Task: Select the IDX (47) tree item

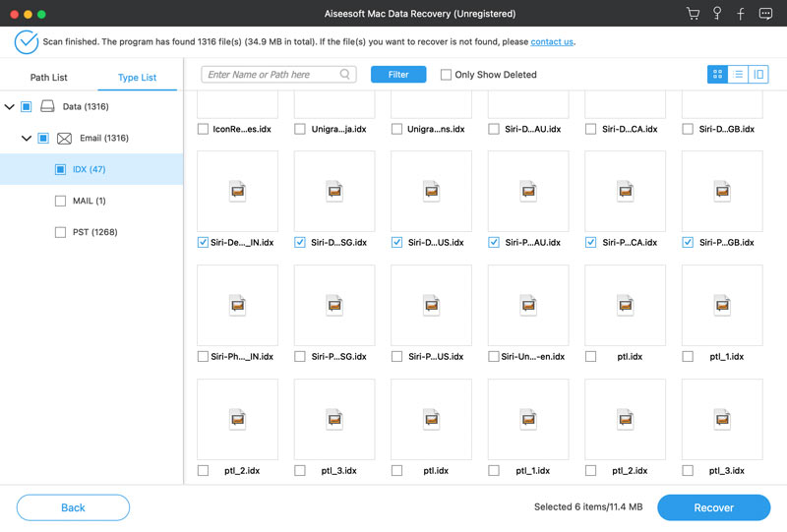Action: pos(91,169)
